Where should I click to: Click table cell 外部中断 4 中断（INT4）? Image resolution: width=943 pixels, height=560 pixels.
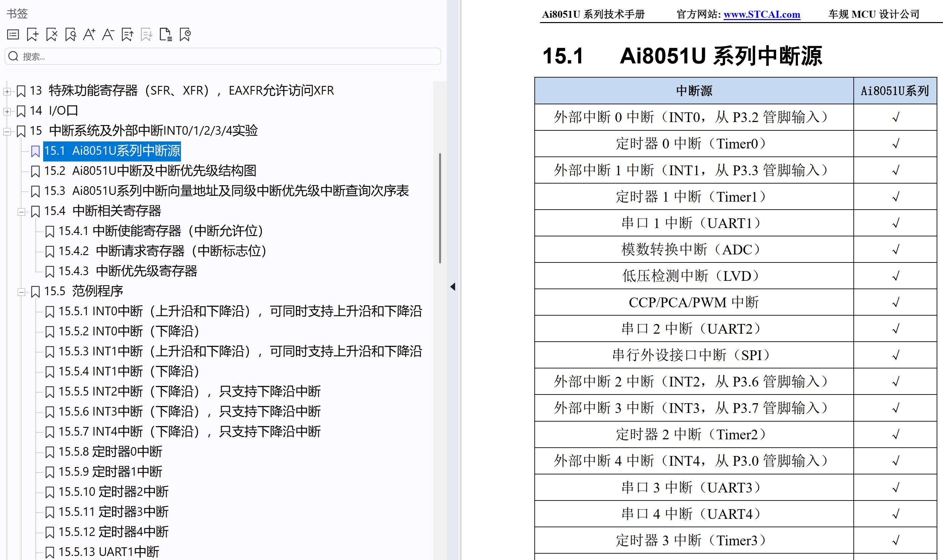pyautogui.click(x=694, y=461)
